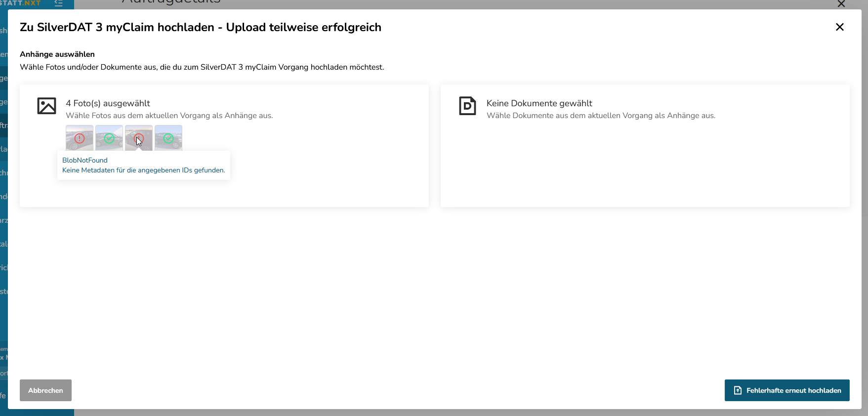Click the red error icon on third photo
This screenshot has height=416, width=868.
point(139,138)
